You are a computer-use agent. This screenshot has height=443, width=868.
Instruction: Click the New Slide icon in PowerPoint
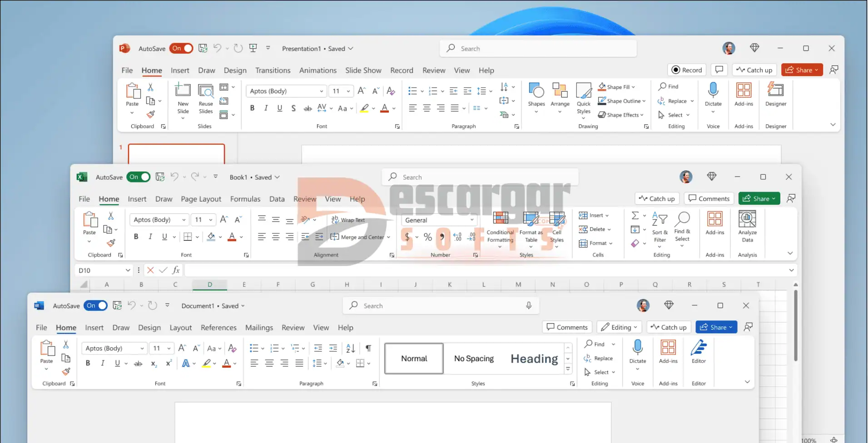(183, 90)
